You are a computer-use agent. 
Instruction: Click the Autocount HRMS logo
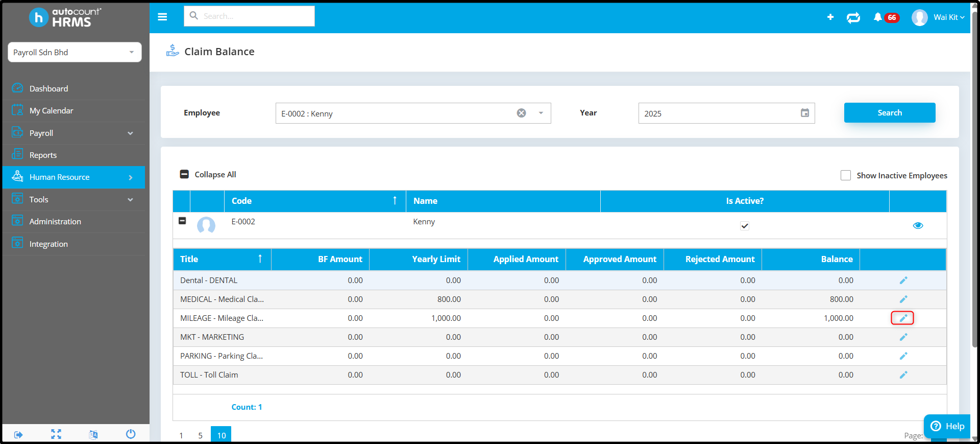(x=65, y=17)
